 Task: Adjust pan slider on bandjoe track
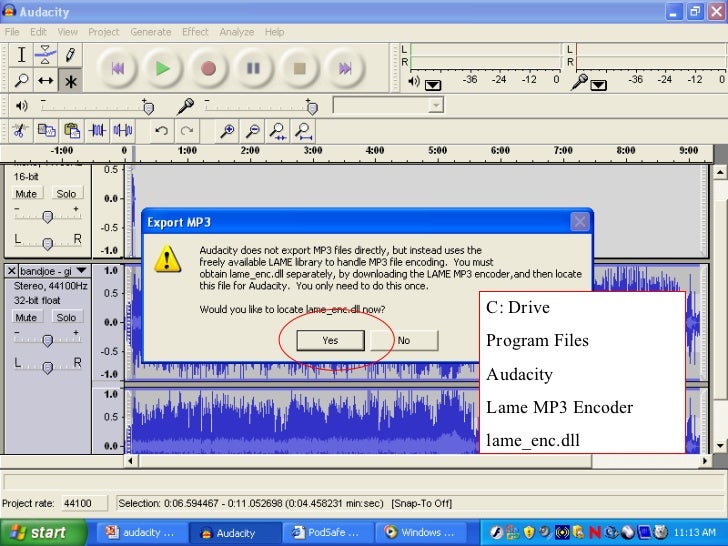pyautogui.click(x=47, y=367)
